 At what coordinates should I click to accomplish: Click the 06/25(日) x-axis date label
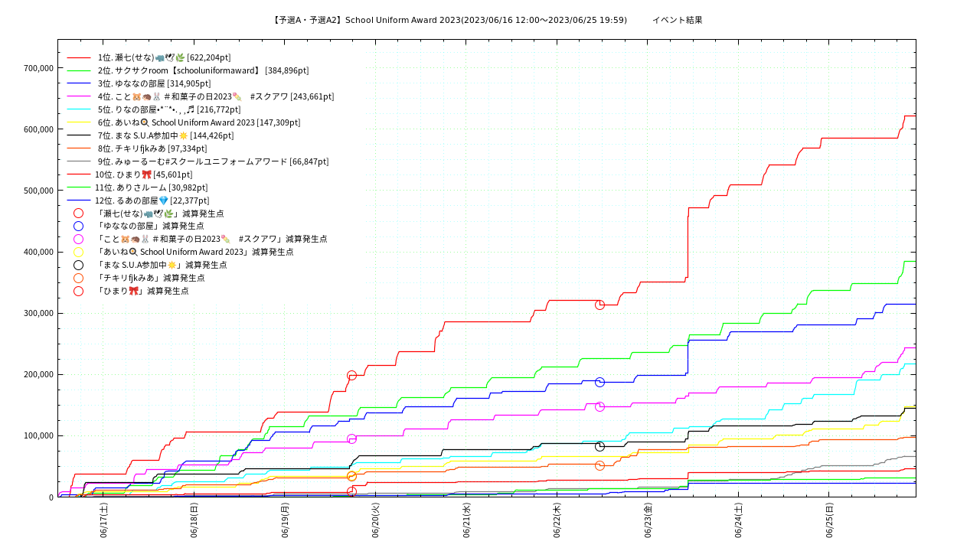click(x=829, y=520)
